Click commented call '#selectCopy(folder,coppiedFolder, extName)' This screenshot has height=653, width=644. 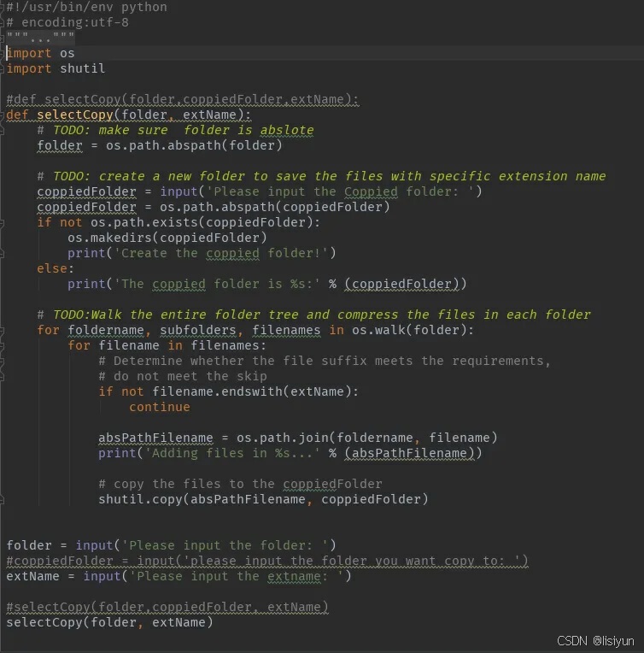click(167, 607)
